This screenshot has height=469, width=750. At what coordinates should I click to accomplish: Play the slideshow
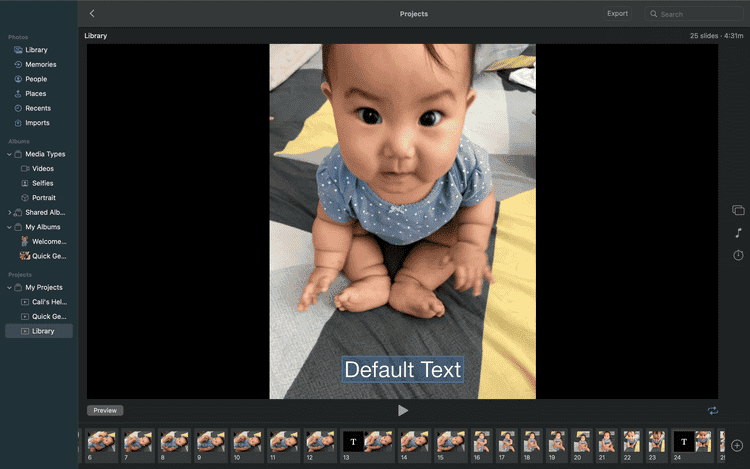403,411
